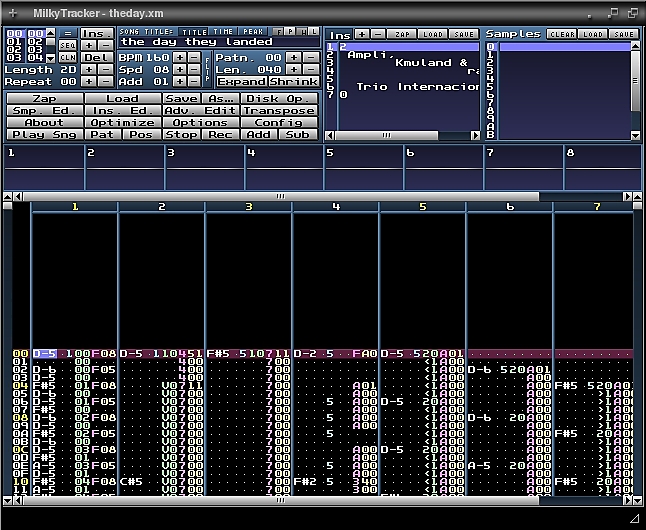Click the Flip panel button
The width and height of the screenshot is (646, 530).
click(x=208, y=70)
